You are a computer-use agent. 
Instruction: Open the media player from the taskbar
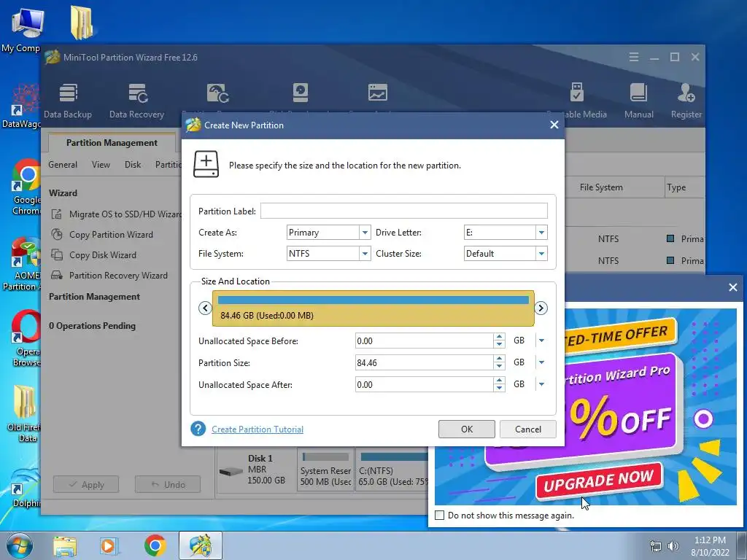click(x=108, y=545)
